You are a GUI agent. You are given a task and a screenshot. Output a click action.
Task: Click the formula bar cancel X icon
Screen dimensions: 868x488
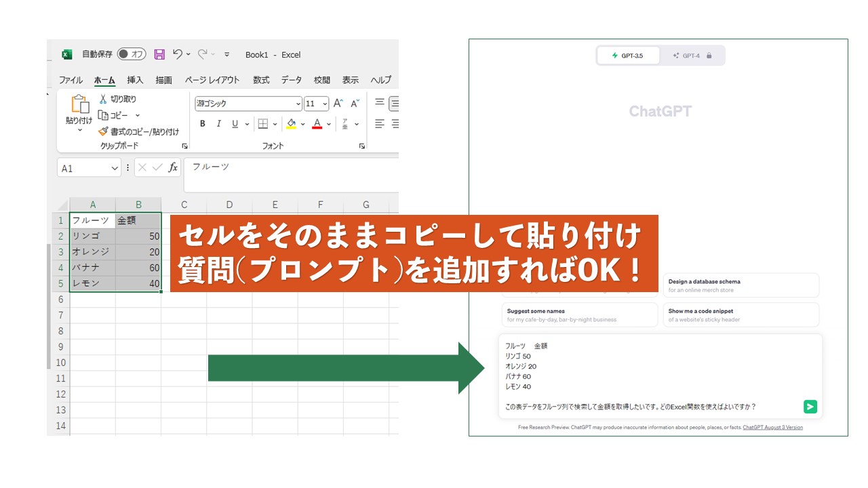point(142,167)
